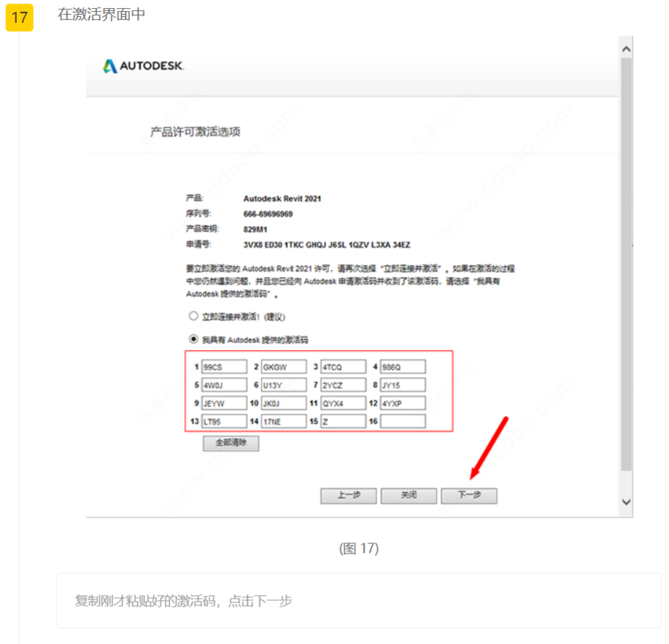
Task: Click activation code field 5 containing 4W0J
Action: pos(224,385)
